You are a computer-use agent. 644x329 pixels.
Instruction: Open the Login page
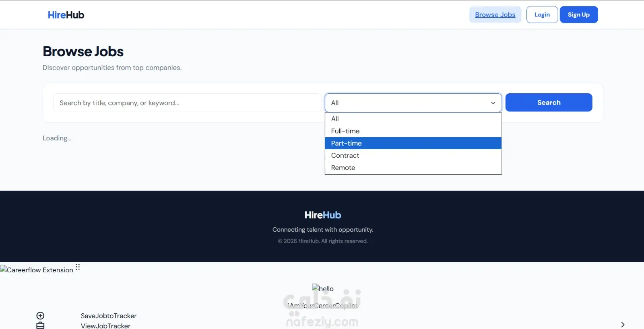pos(542,14)
